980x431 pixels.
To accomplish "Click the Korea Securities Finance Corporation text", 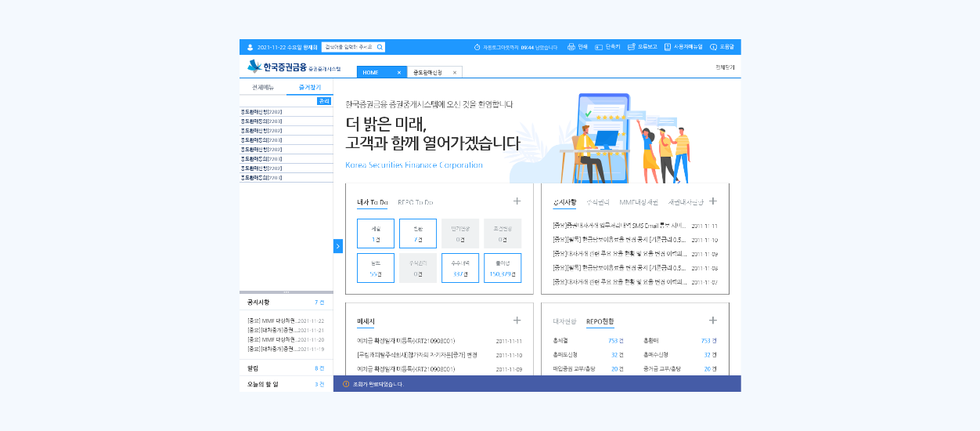I will coord(414,165).
